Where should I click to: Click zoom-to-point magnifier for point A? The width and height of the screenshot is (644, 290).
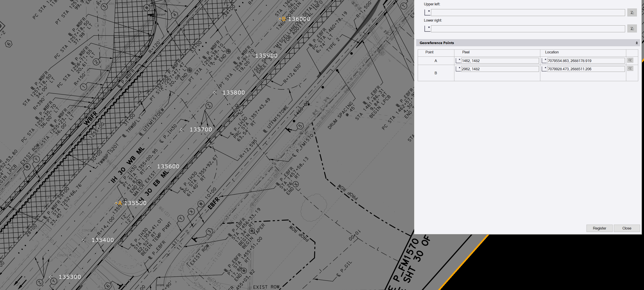point(630,60)
